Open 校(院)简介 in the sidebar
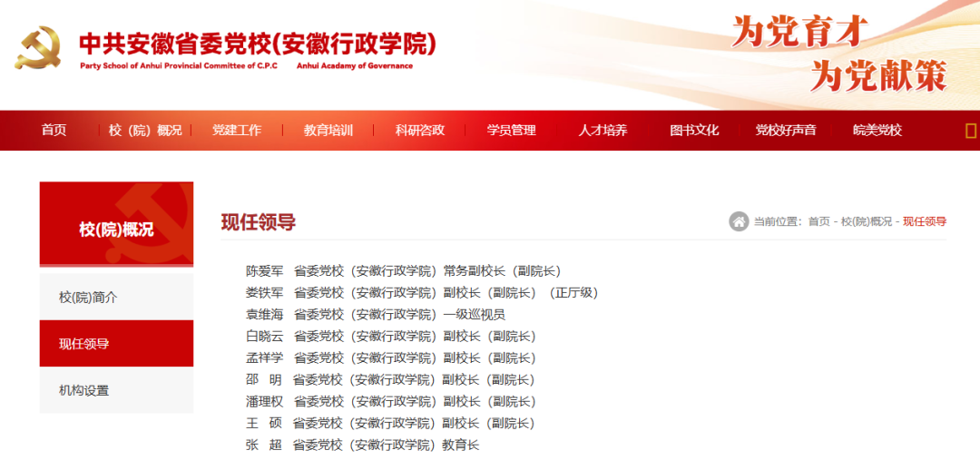The image size is (980, 470). point(116,298)
